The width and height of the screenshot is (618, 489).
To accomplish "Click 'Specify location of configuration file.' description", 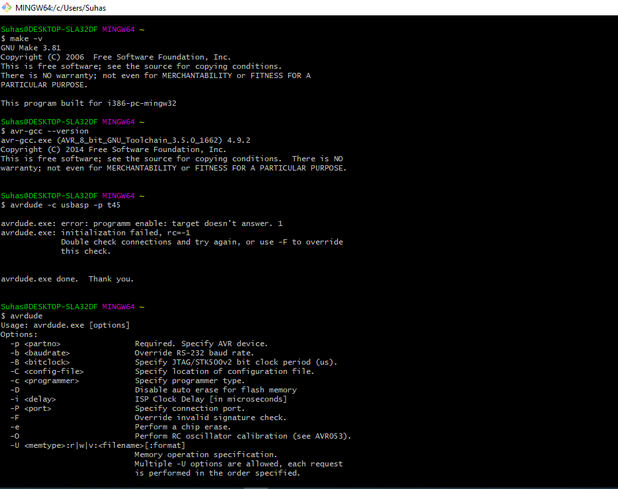I will [224, 372].
